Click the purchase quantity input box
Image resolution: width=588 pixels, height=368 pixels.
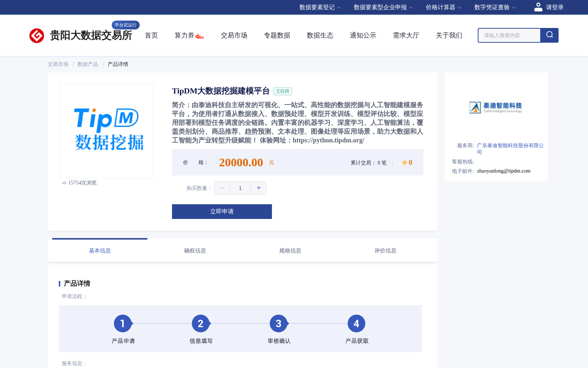coord(240,188)
